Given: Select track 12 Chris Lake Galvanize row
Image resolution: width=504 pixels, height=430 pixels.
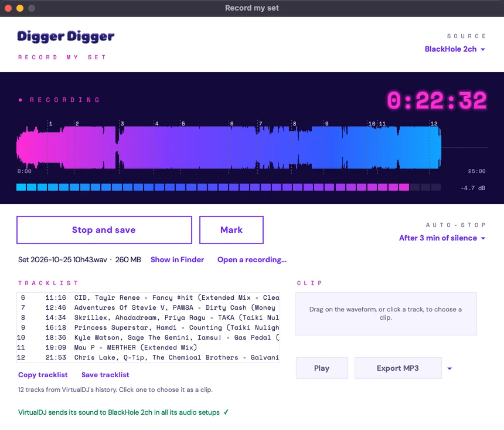Looking at the screenshot, I should [x=148, y=358].
